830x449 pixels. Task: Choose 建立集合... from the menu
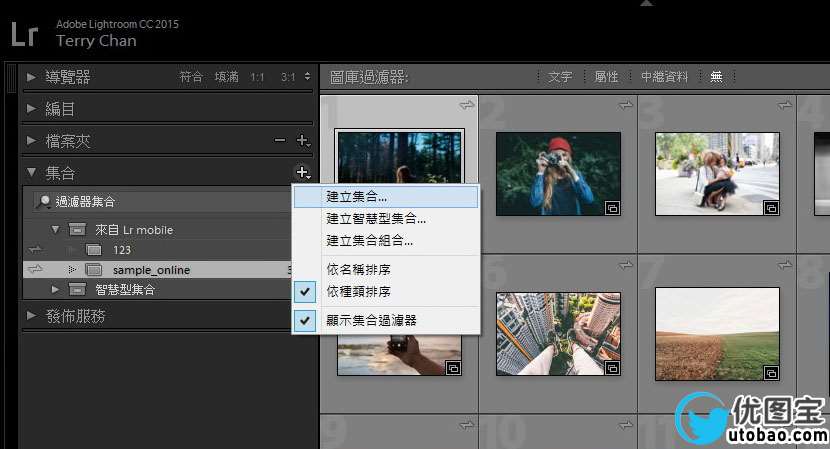[386, 196]
